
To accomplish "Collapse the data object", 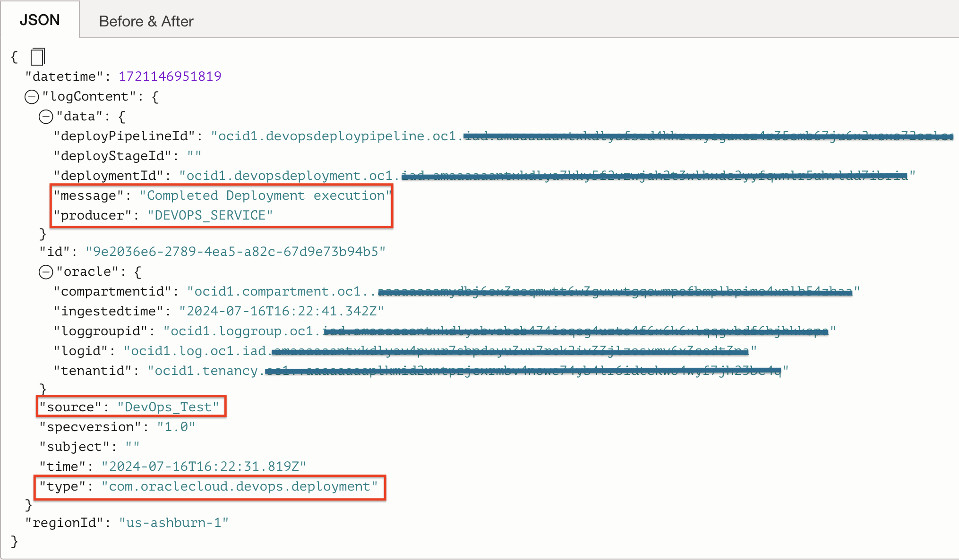I will click(x=45, y=116).
